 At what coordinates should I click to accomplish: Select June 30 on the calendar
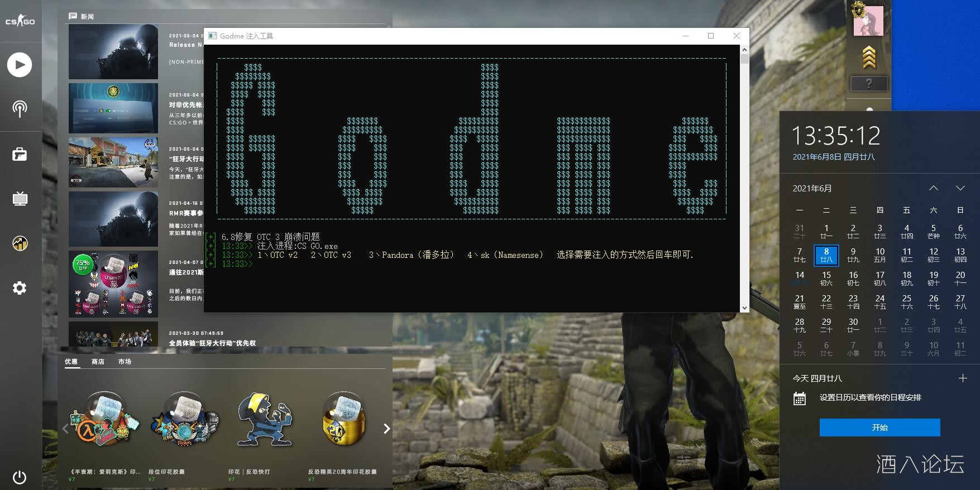tap(853, 325)
